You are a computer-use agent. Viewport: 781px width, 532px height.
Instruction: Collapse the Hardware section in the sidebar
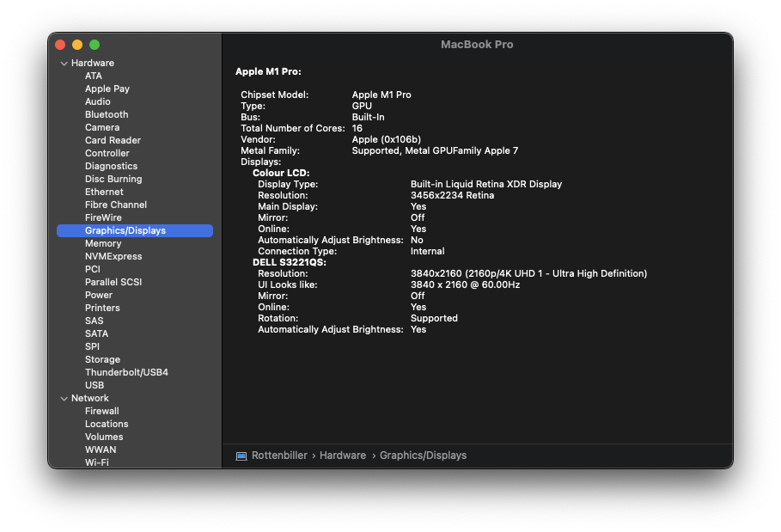pos(64,63)
